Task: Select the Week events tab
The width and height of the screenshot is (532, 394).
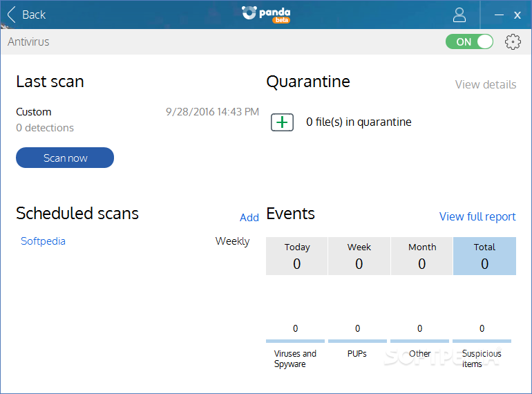Action: [359, 256]
